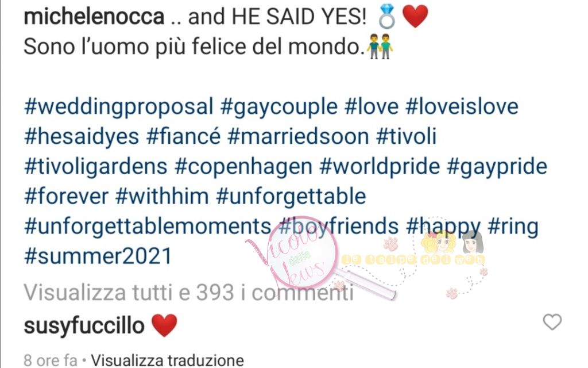This screenshot has height=368, width=588.
Task: Click the 8 ore fa timestamp
Action: [51, 361]
